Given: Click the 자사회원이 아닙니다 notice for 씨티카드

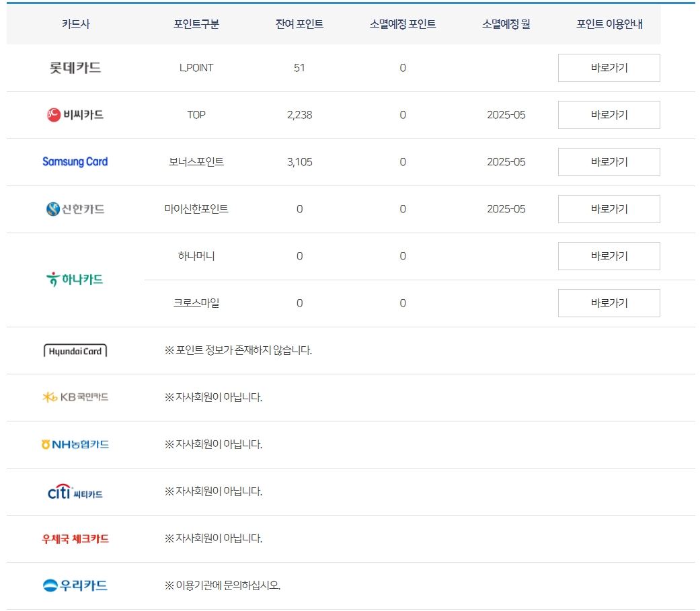Looking at the screenshot, I should point(213,491).
